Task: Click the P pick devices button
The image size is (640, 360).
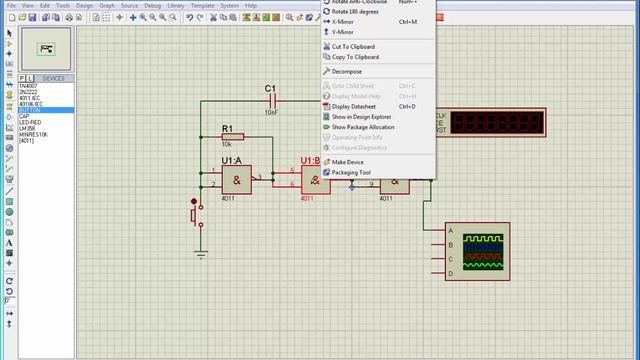Action: tap(22, 78)
